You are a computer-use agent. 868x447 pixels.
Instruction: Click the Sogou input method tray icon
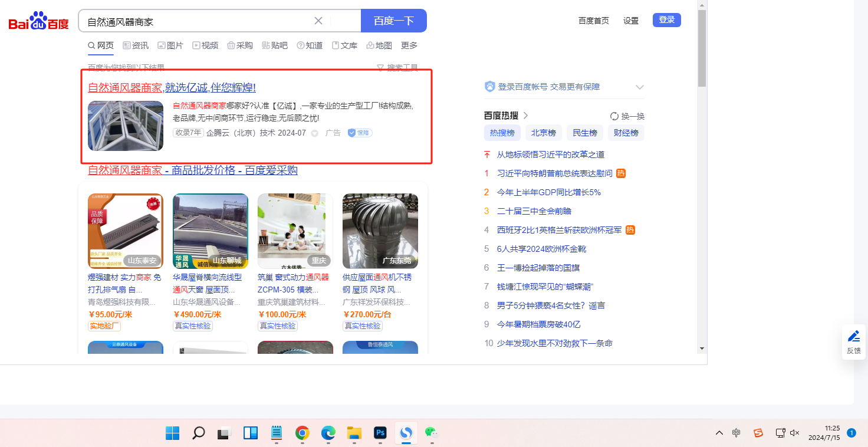tap(758, 433)
